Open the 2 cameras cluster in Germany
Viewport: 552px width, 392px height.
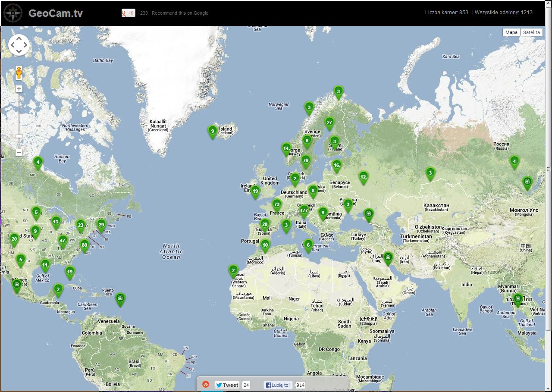(x=295, y=179)
